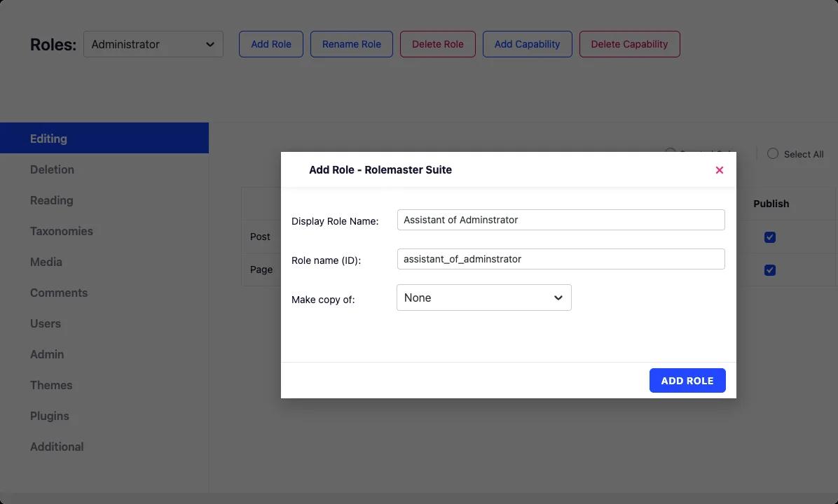Select the Media sidebar tab
838x504 pixels.
point(104,262)
